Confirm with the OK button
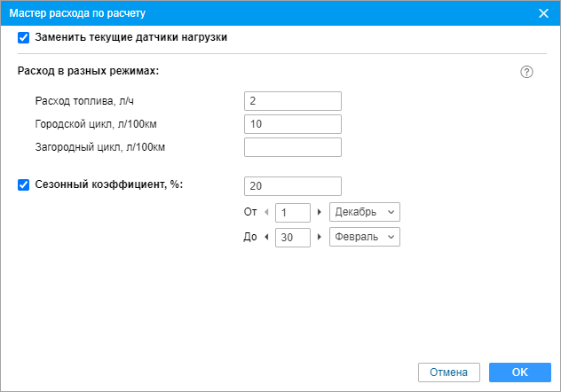Viewport: 561px width, 392px height. (x=520, y=372)
